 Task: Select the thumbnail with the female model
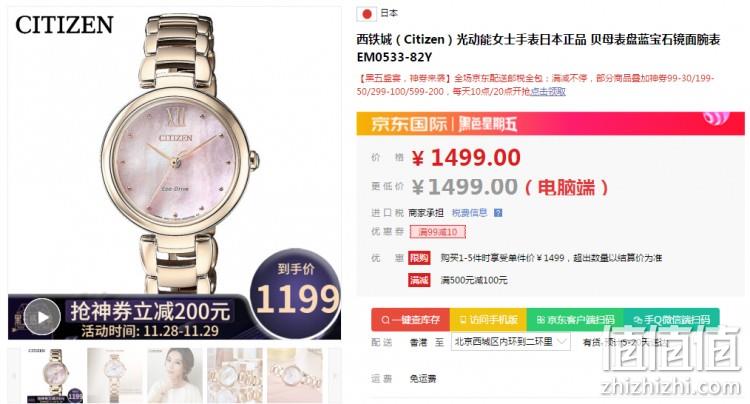(x=175, y=375)
